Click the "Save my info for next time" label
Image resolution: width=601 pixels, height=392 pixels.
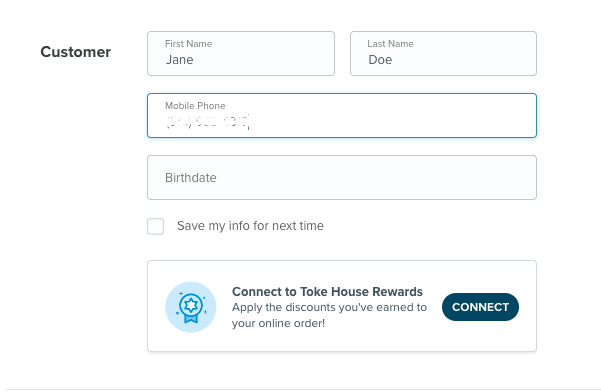point(250,226)
